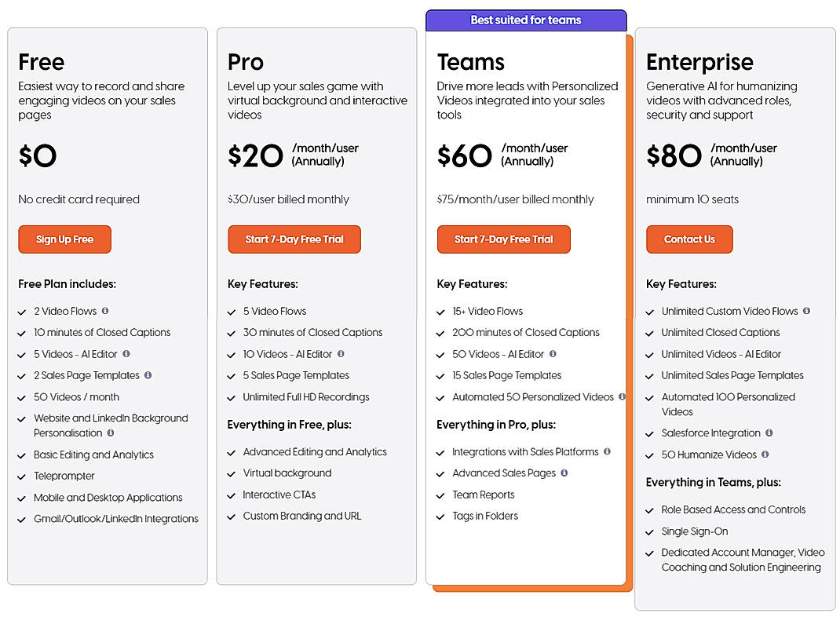Click info icon next to Salesforce Integration

click(x=769, y=433)
